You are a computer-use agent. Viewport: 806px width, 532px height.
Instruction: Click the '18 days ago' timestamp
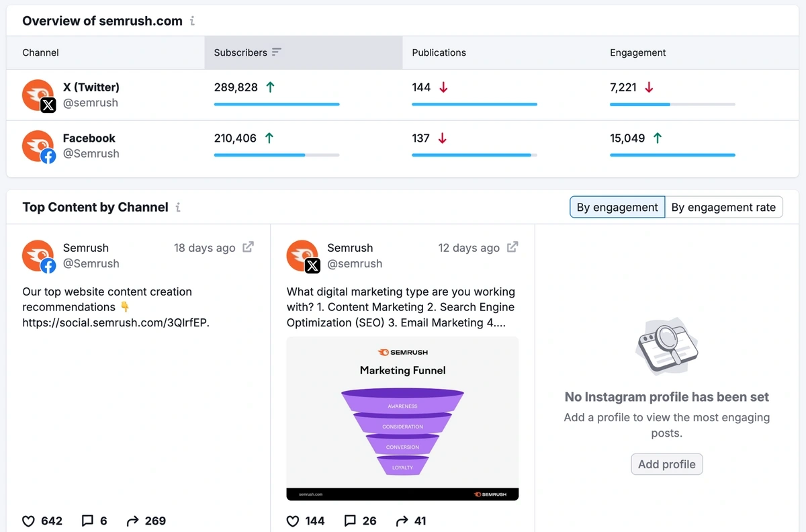tap(205, 248)
